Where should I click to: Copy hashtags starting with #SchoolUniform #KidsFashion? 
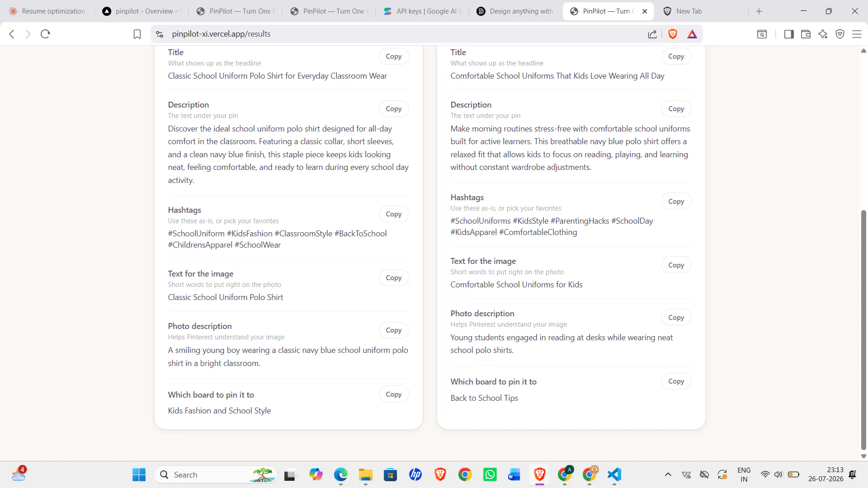click(394, 214)
